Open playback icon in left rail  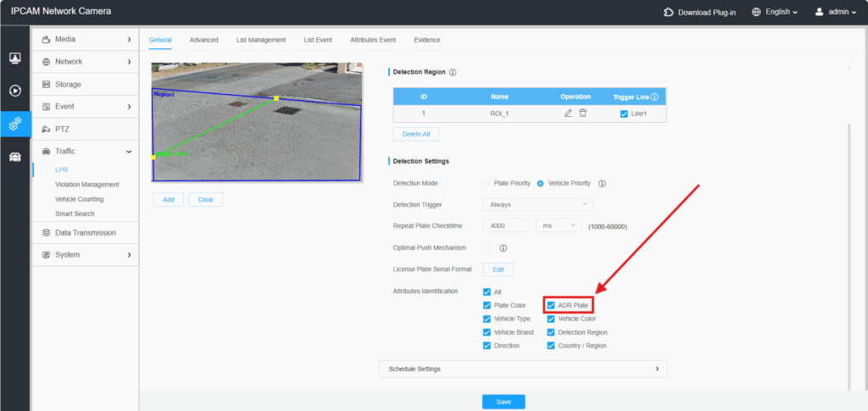point(15,91)
